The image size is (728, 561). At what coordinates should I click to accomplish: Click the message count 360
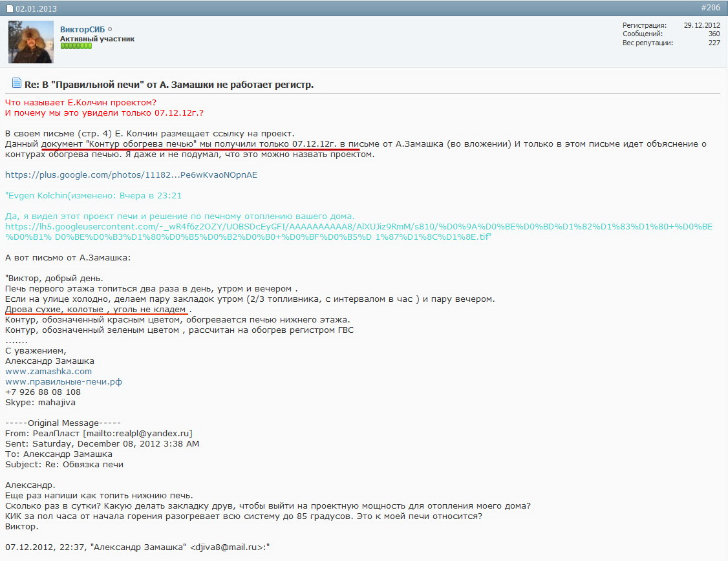pos(714,34)
